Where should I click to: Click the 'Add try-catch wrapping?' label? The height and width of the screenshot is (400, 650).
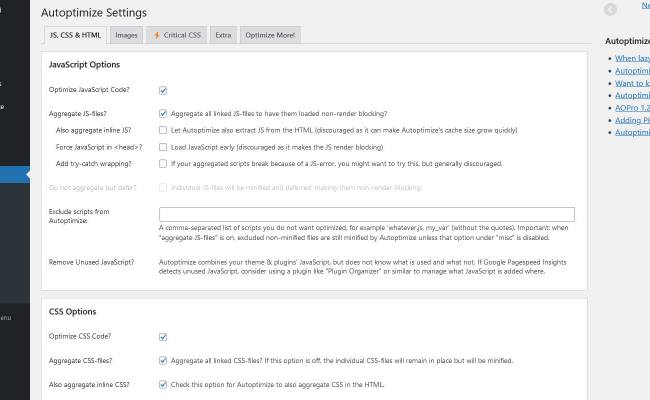pyautogui.click(x=94, y=164)
